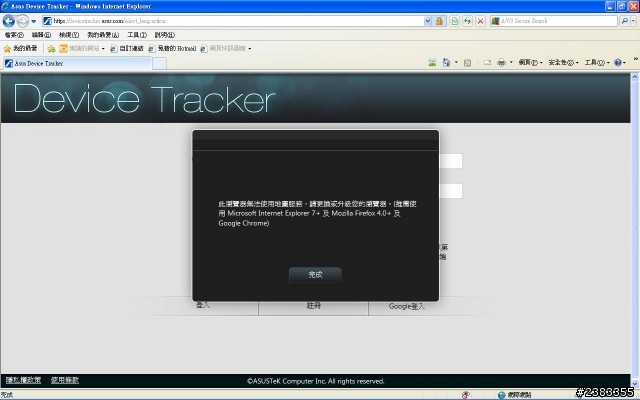Open the 編輯(E) menu
The height and width of the screenshot is (400, 640).
41,35
